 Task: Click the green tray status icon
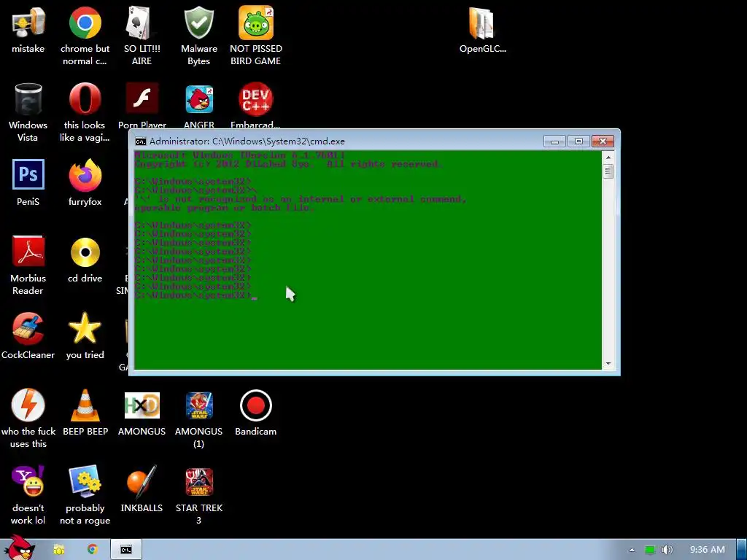(x=650, y=550)
